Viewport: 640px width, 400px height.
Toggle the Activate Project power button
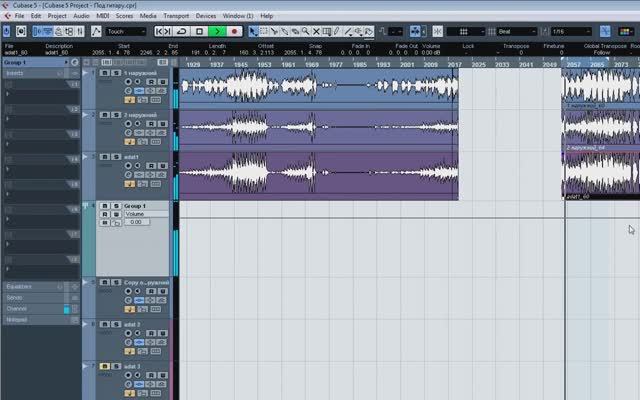pyautogui.click(x=7, y=31)
